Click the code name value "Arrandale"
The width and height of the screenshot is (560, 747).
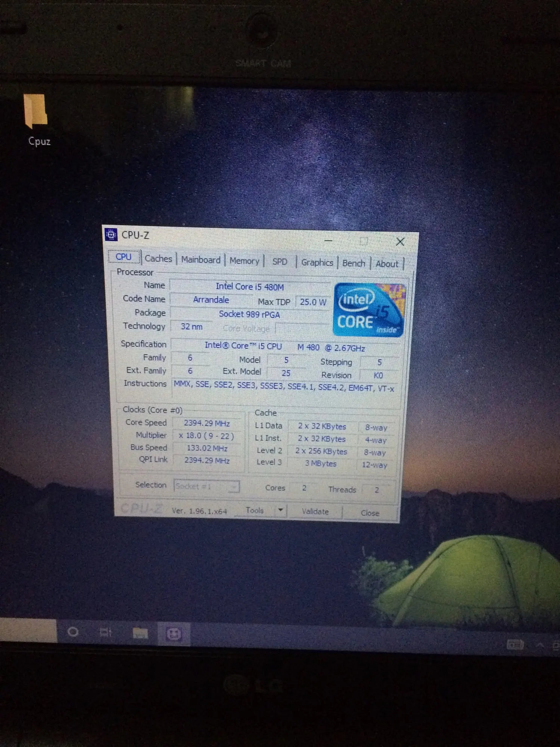point(211,300)
